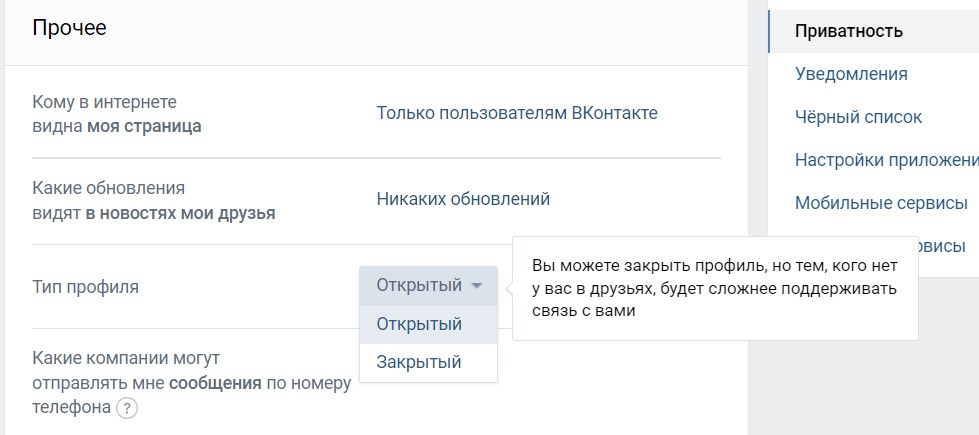Switch to the Приватность settings tab
Viewport: 979px width, 435px height.
pyautogui.click(x=848, y=31)
